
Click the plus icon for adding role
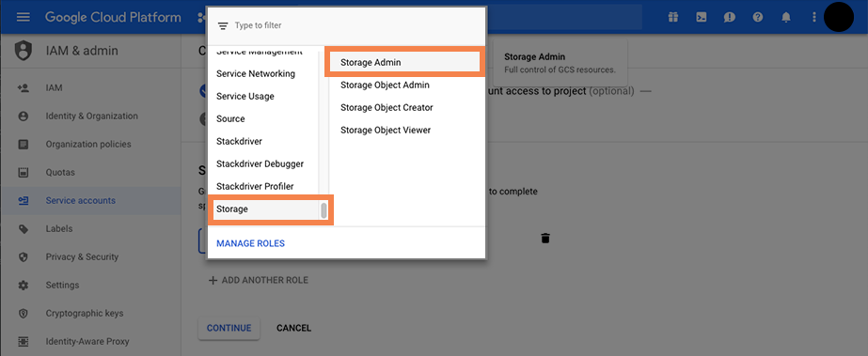click(x=213, y=280)
